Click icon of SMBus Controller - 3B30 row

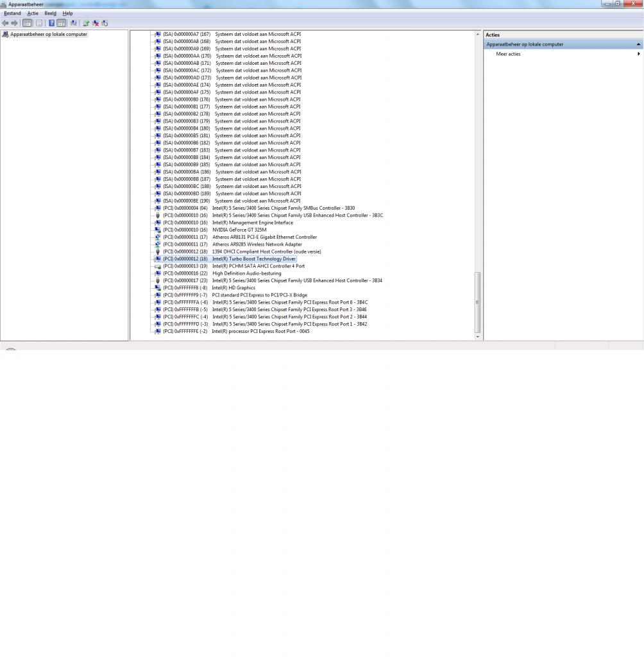[158, 209]
